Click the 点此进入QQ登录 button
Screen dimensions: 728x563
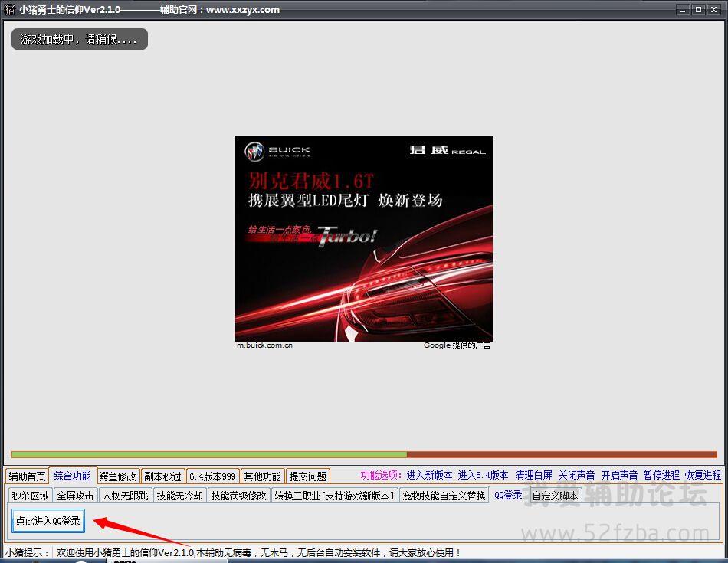(48, 521)
